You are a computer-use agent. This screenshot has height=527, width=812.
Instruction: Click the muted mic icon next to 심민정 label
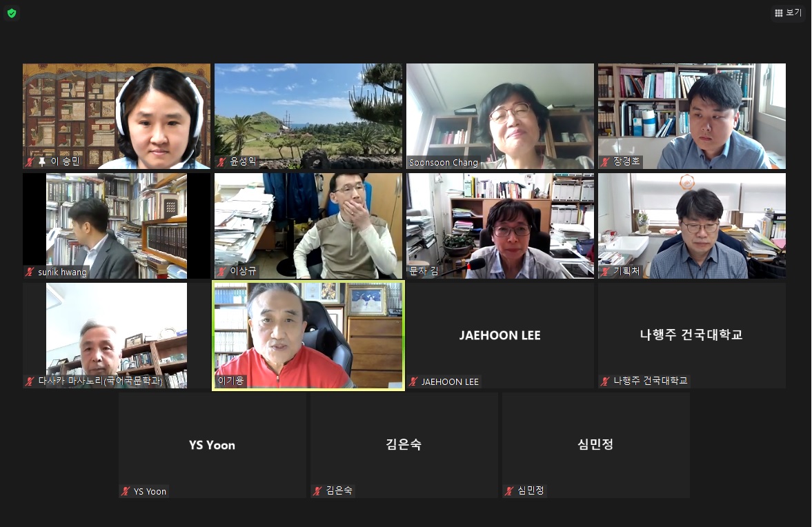(x=509, y=490)
